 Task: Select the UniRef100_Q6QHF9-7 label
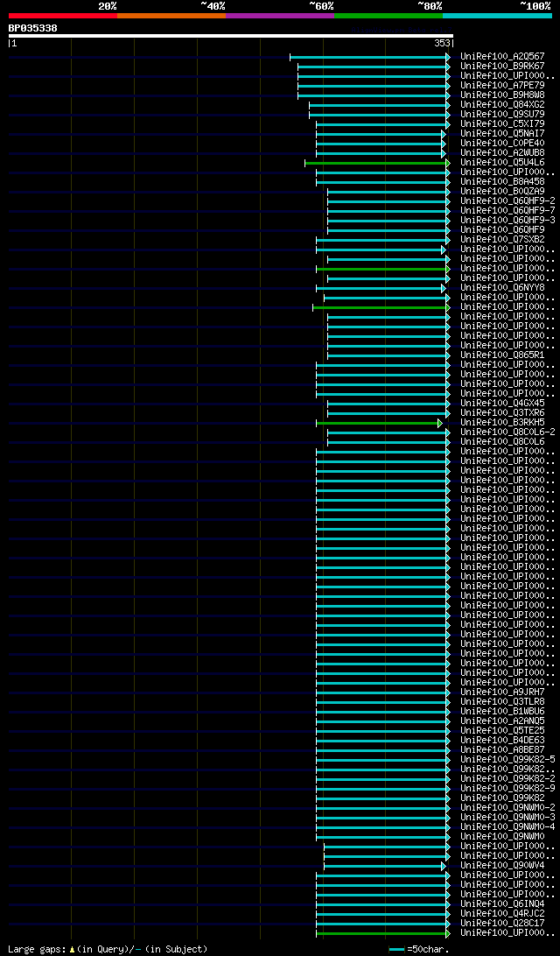(x=507, y=211)
